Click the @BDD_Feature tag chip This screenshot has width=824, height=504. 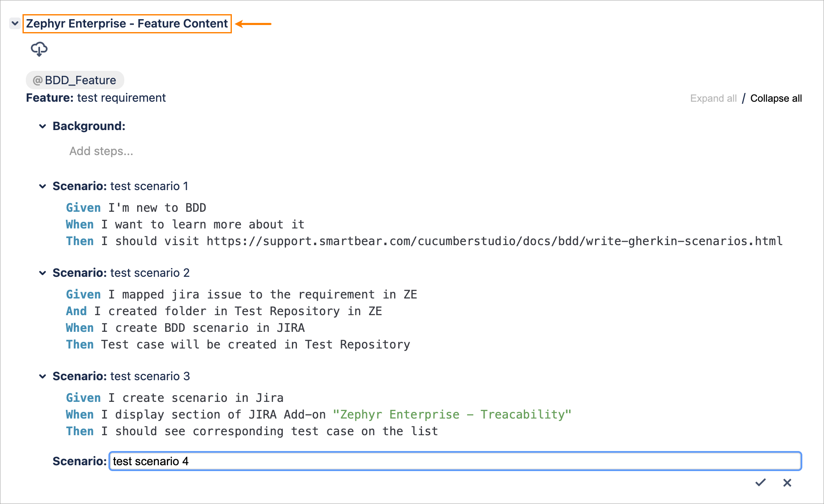click(x=75, y=80)
